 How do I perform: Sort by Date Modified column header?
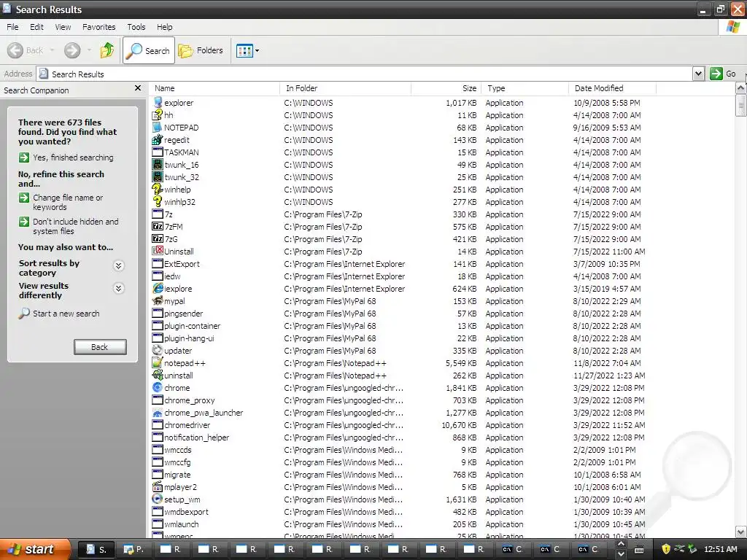click(x=612, y=88)
